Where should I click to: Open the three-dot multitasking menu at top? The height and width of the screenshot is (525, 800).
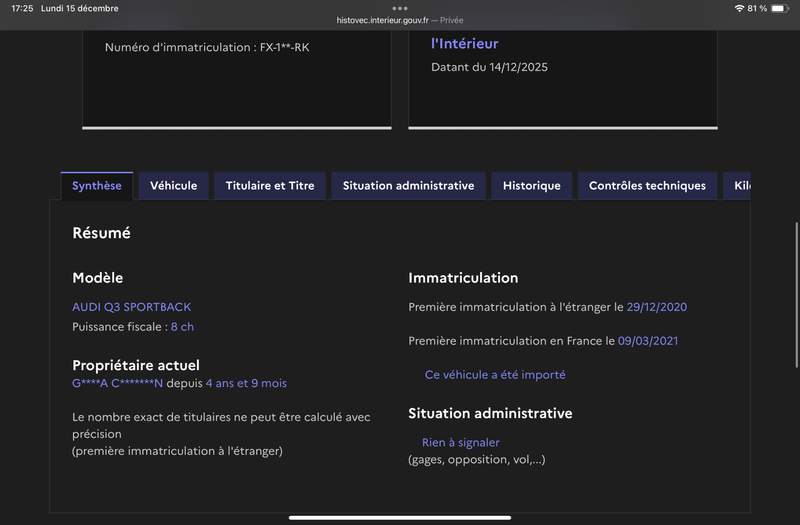pyautogui.click(x=400, y=8)
